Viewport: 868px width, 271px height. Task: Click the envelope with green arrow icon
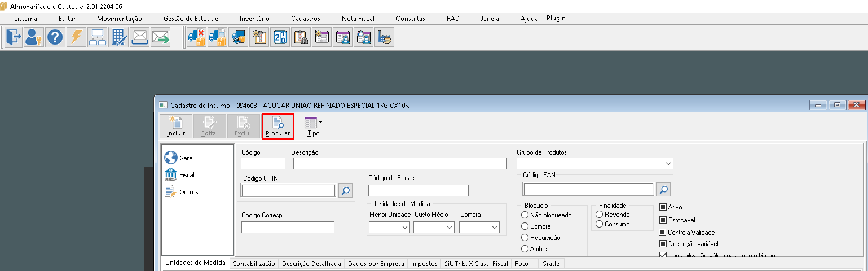161,37
